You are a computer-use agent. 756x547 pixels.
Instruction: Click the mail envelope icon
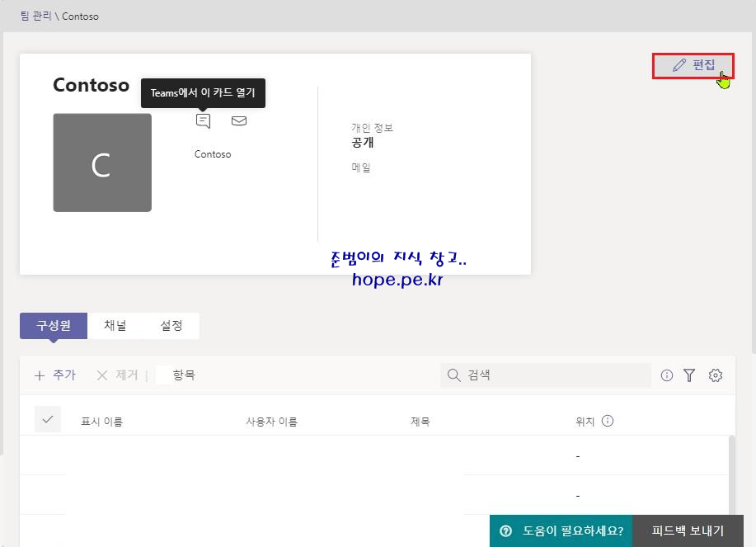239,120
